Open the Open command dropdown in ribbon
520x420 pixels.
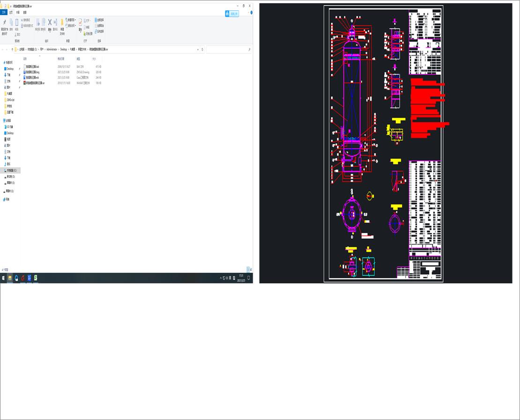tap(87, 21)
